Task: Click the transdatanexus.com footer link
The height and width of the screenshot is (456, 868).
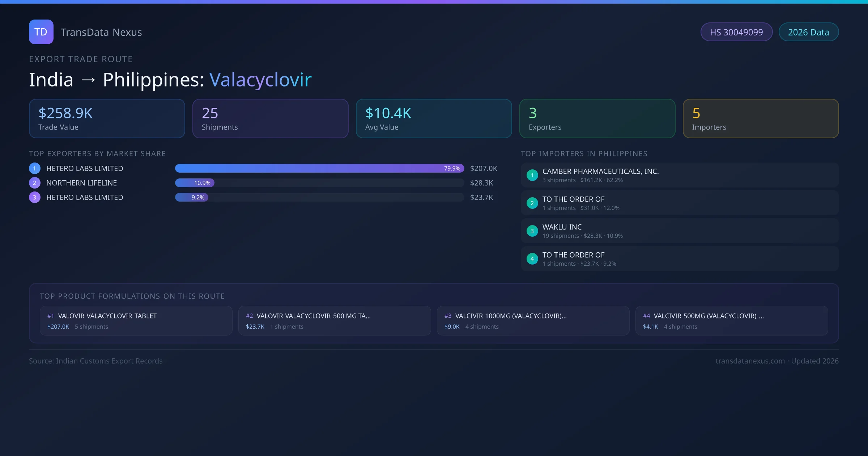Action: tap(750, 361)
